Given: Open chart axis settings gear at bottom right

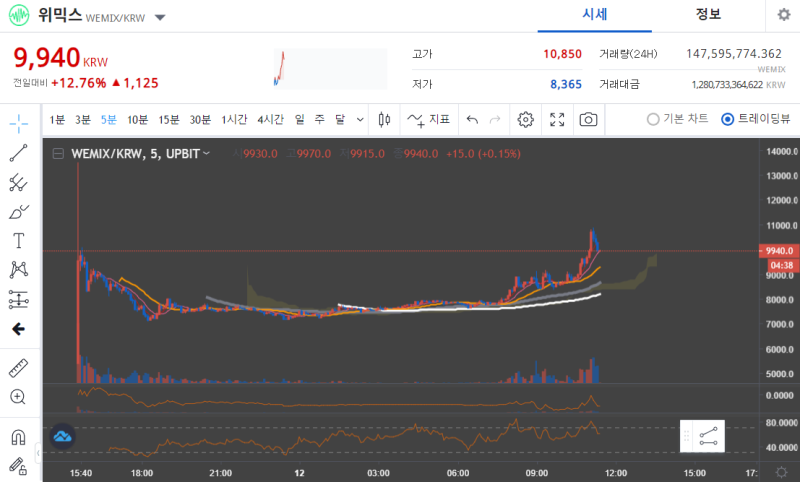Looking at the screenshot, I should click(x=781, y=472).
